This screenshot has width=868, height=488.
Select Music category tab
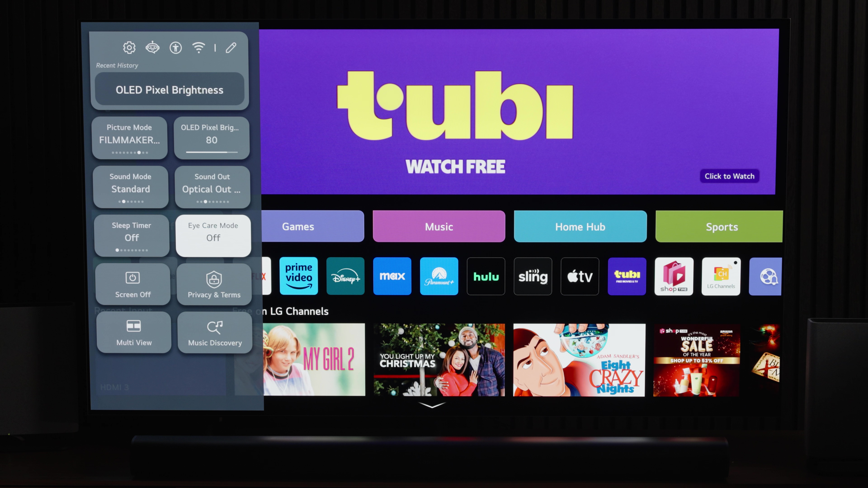coord(439,226)
